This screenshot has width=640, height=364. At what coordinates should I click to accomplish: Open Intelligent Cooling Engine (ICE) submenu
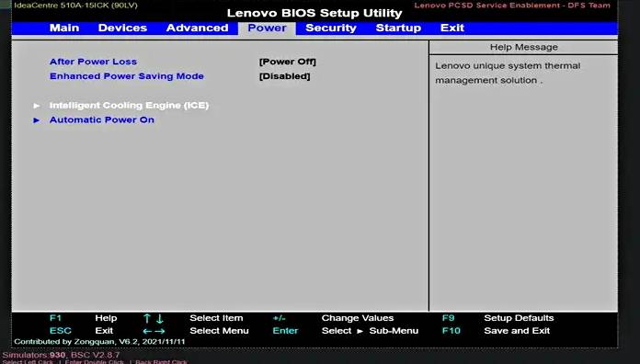click(x=129, y=106)
